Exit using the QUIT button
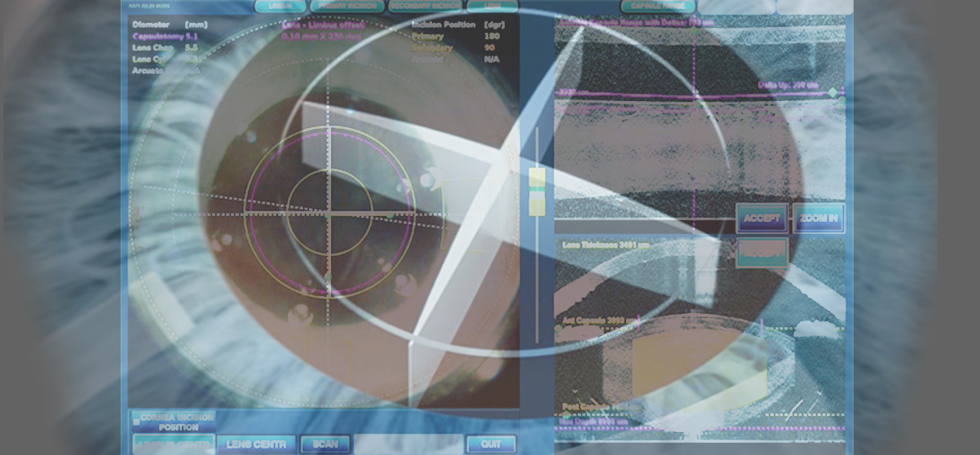Screen dimensions: 980x455 click(x=491, y=444)
